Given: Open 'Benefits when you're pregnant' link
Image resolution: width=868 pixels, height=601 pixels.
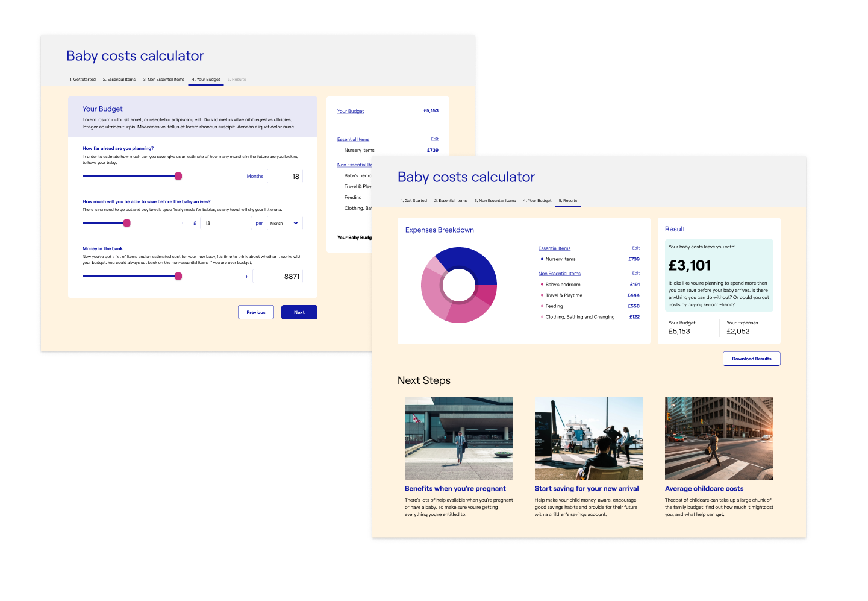Looking at the screenshot, I should [455, 489].
